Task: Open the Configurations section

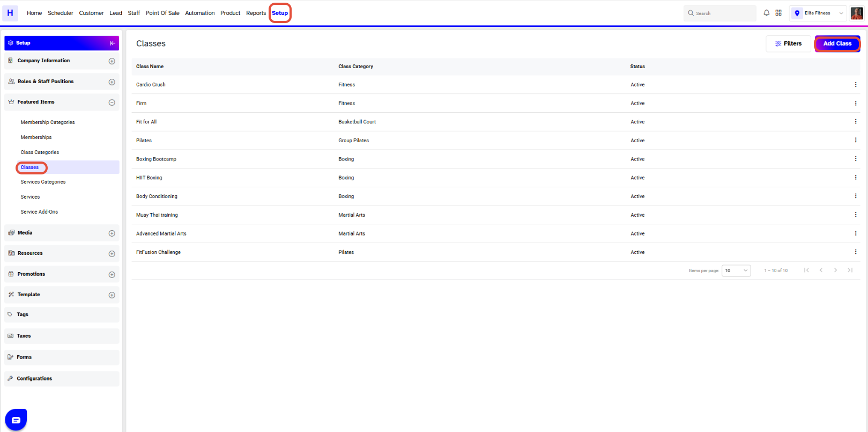Action: (x=62, y=378)
